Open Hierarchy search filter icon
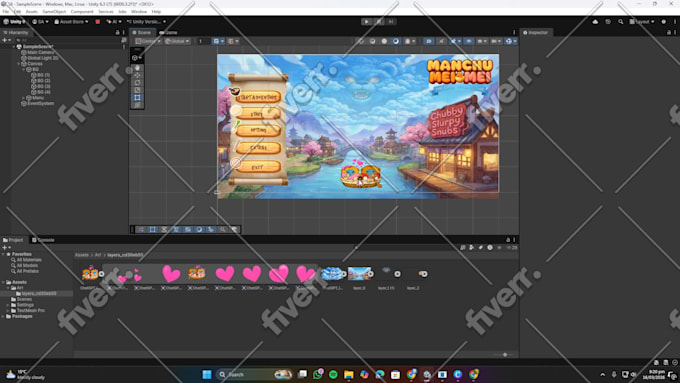Viewport: 680px width, 383px height. click(x=124, y=40)
